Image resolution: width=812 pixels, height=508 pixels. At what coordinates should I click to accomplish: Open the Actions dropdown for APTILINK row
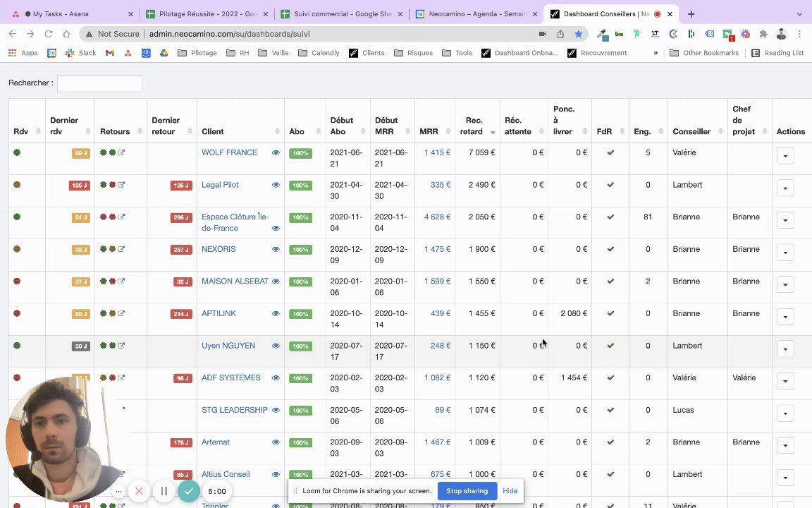point(785,317)
